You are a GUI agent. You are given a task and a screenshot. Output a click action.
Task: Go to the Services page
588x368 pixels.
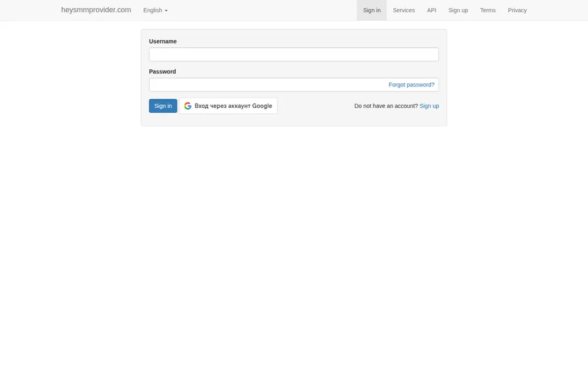click(404, 10)
